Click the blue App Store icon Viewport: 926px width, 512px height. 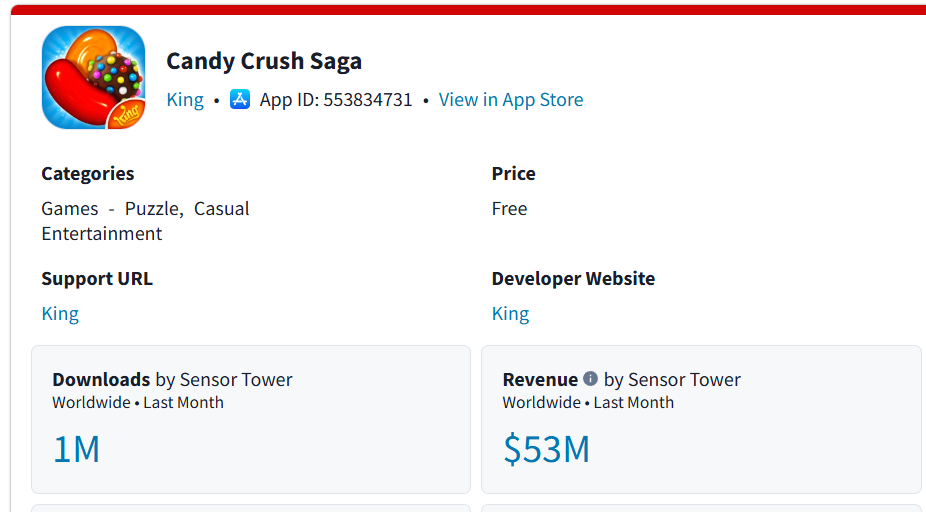point(240,99)
